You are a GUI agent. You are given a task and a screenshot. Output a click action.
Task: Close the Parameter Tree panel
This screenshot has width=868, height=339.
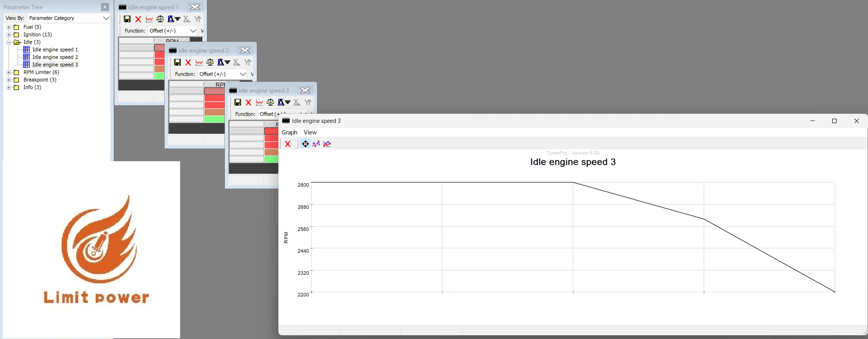105,7
